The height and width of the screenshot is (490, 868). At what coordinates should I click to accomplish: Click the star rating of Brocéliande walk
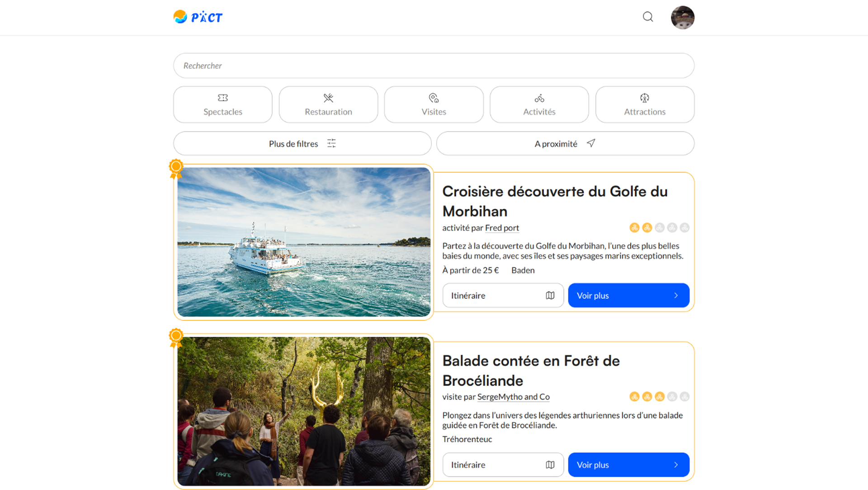pyautogui.click(x=659, y=397)
